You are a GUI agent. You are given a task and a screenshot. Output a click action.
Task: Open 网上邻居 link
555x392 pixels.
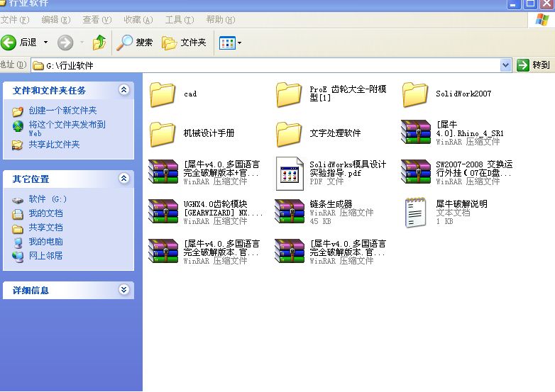click(45, 256)
